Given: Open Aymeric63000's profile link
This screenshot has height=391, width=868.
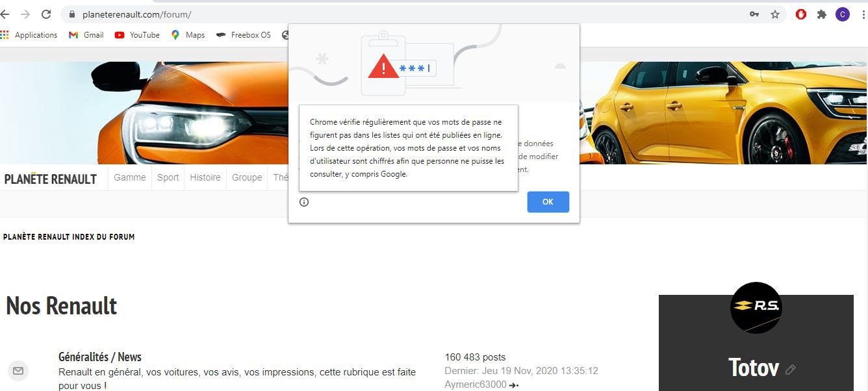Looking at the screenshot, I should (476, 385).
